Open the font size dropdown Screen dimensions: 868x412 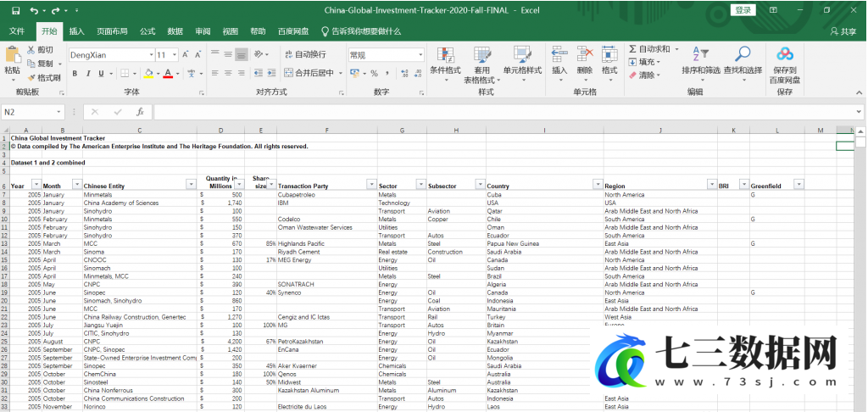pyautogui.click(x=175, y=55)
